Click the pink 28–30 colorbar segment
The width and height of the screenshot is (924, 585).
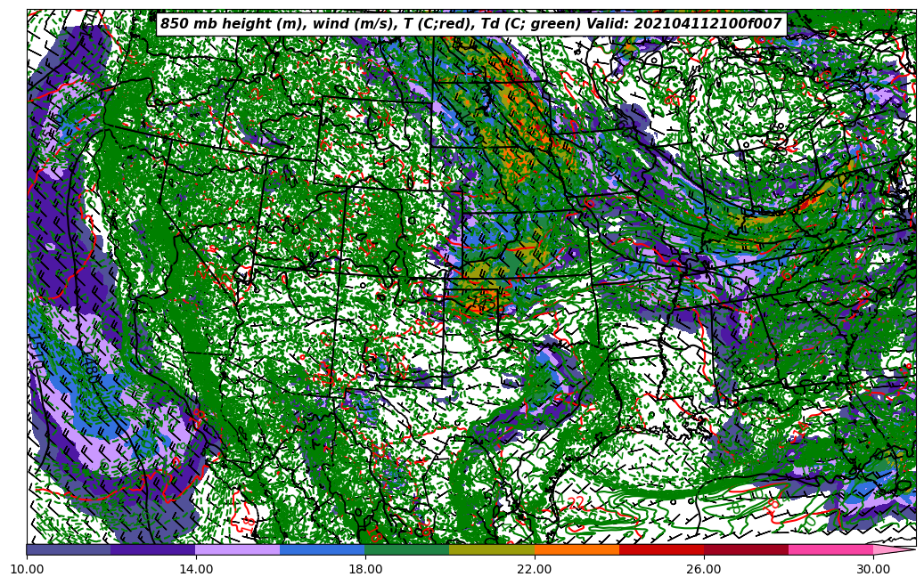coord(830,550)
